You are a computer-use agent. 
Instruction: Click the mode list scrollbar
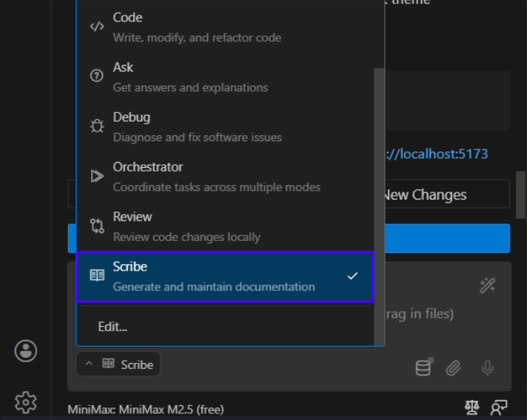[x=379, y=207]
